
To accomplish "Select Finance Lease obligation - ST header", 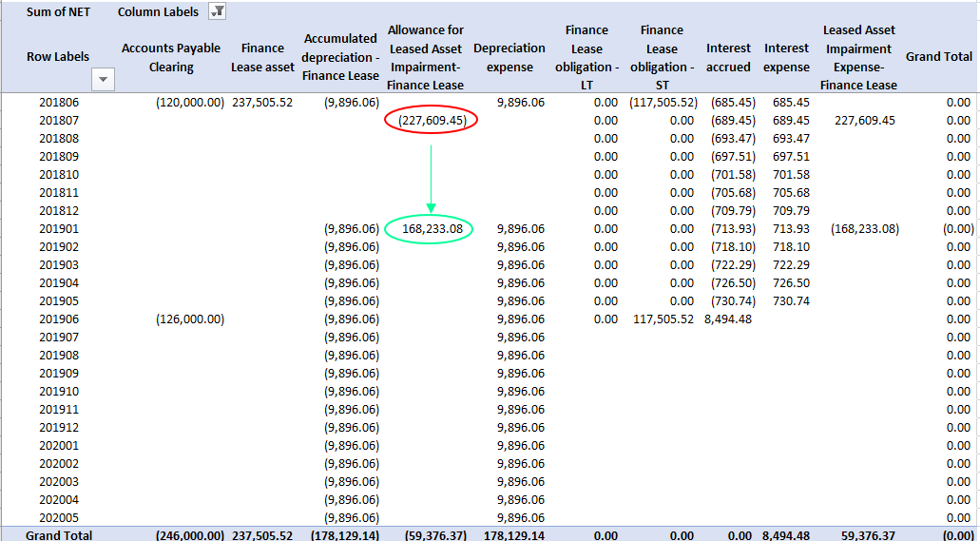I will pos(662,58).
